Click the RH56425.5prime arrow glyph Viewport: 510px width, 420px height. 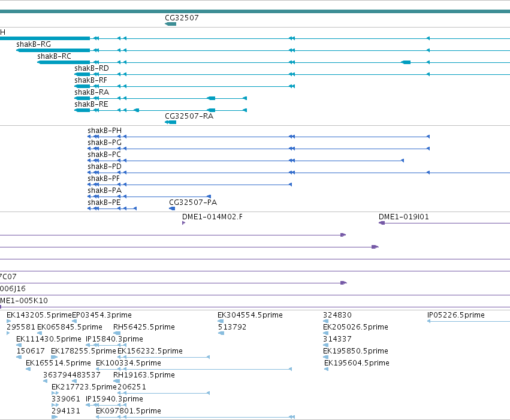[x=117, y=333]
